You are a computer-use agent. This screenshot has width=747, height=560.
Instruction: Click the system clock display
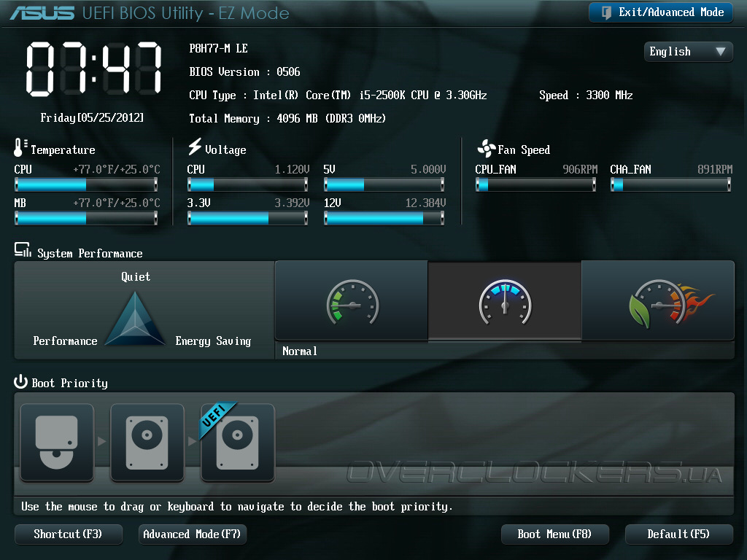click(94, 69)
